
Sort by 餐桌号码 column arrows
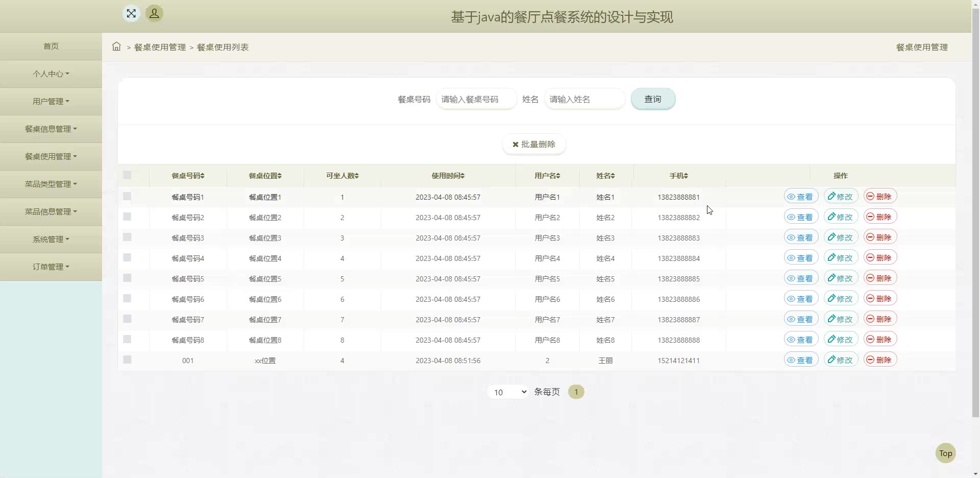coord(202,176)
